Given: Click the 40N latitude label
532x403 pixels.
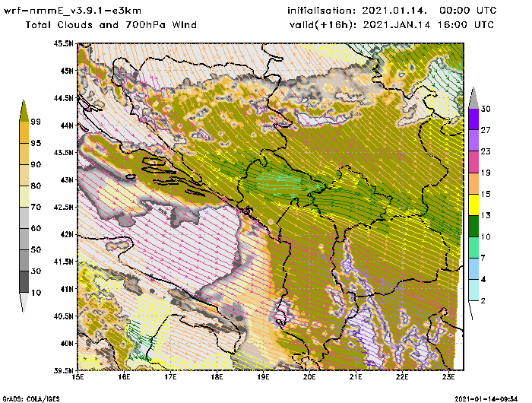Looking at the screenshot, I should pos(66,343).
